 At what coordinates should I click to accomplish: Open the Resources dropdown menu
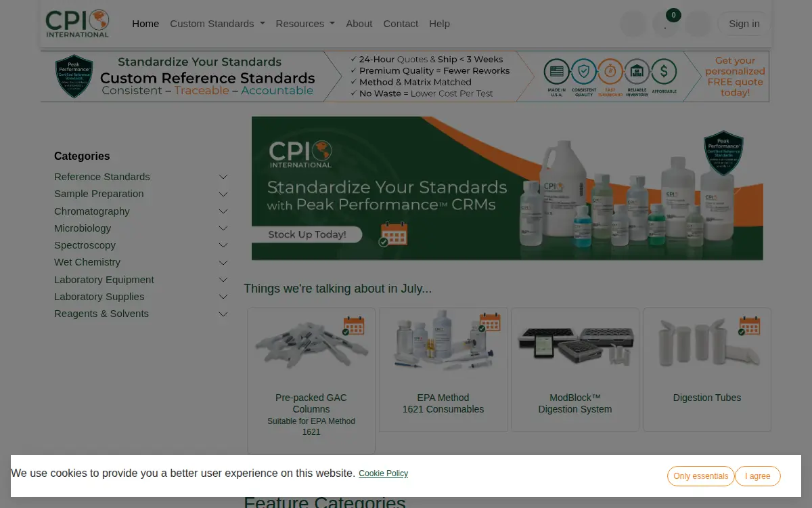[305, 24]
